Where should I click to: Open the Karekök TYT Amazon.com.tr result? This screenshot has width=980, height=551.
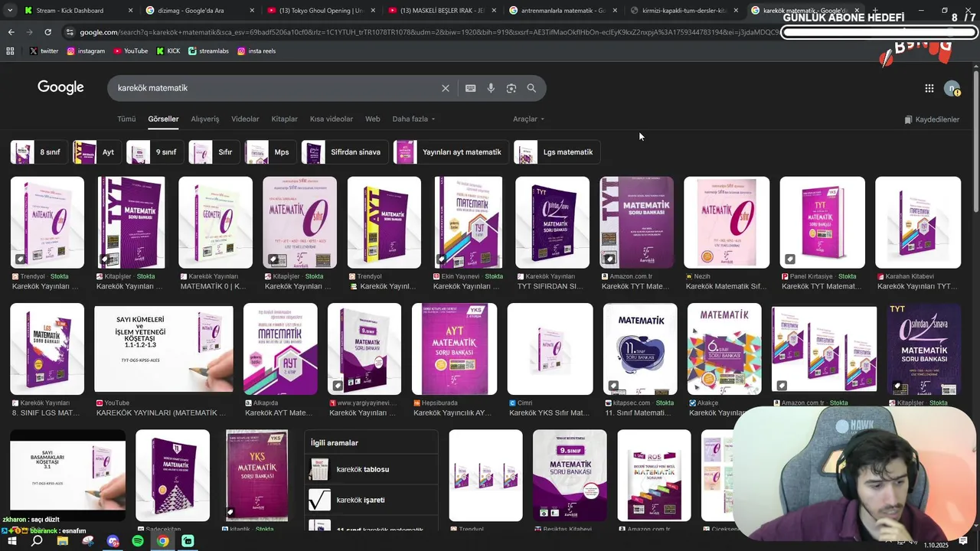[x=636, y=223]
